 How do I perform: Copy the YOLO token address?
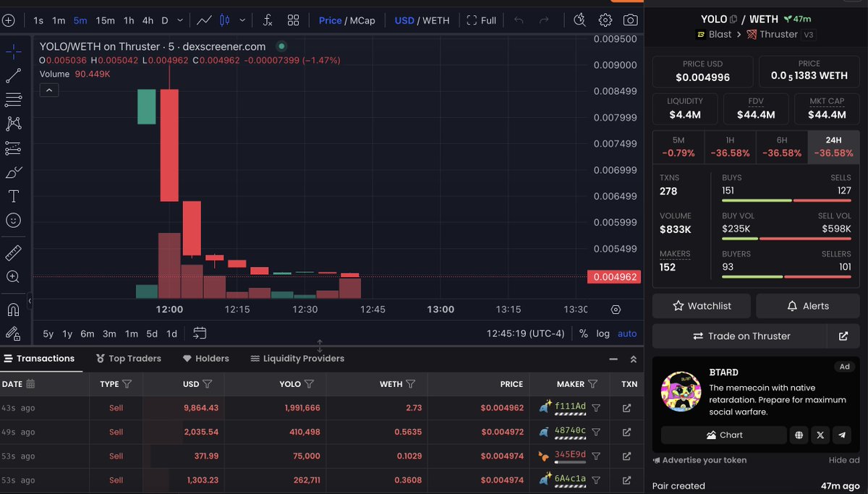click(x=733, y=20)
